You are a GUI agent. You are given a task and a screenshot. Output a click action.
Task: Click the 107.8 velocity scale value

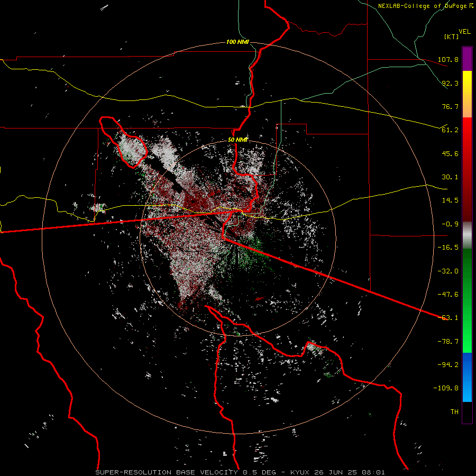(x=448, y=59)
